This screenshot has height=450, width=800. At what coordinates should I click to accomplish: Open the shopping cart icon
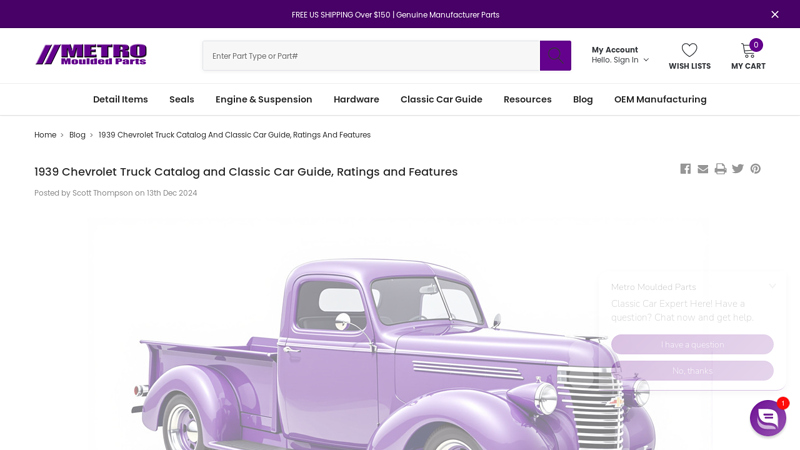[x=748, y=50]
